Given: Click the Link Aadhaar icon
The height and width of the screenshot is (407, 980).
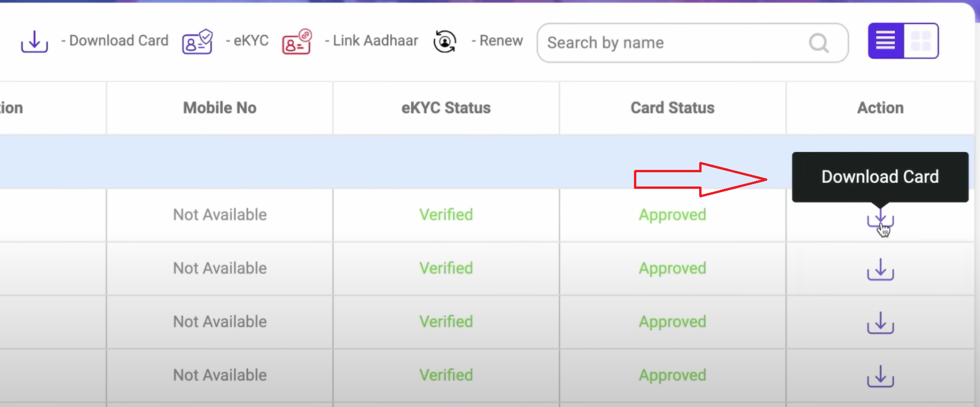Looking at the screenshot, I should tap(296, 42).
